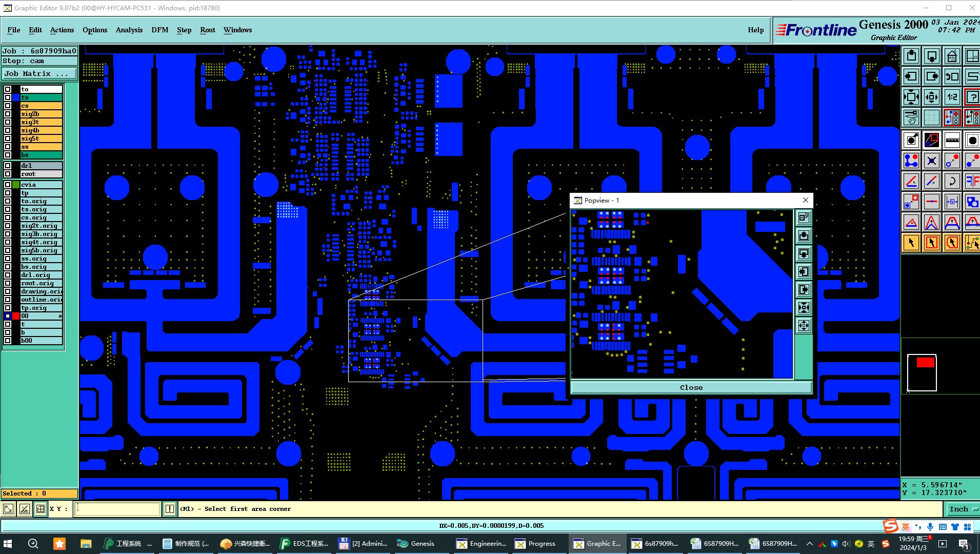Toggle checkbox for the 'drl' layer
980x554 pixels.
[x=8, y=166]
